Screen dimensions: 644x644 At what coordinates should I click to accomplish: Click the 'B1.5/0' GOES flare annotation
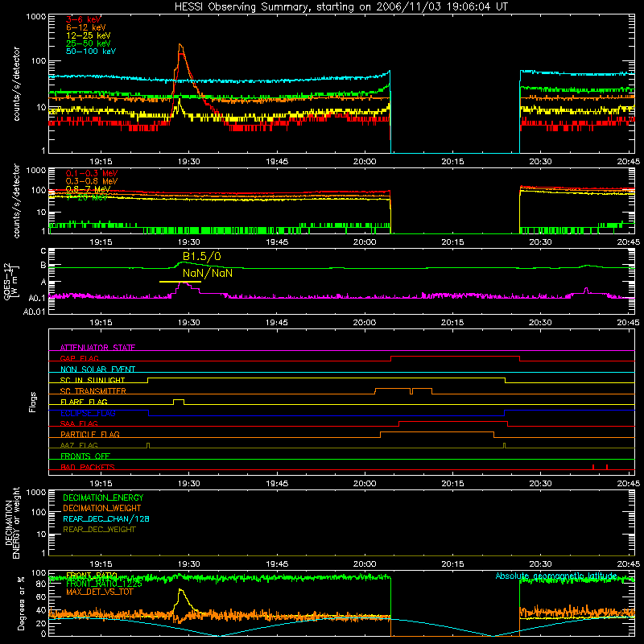[x=202, y=257]
